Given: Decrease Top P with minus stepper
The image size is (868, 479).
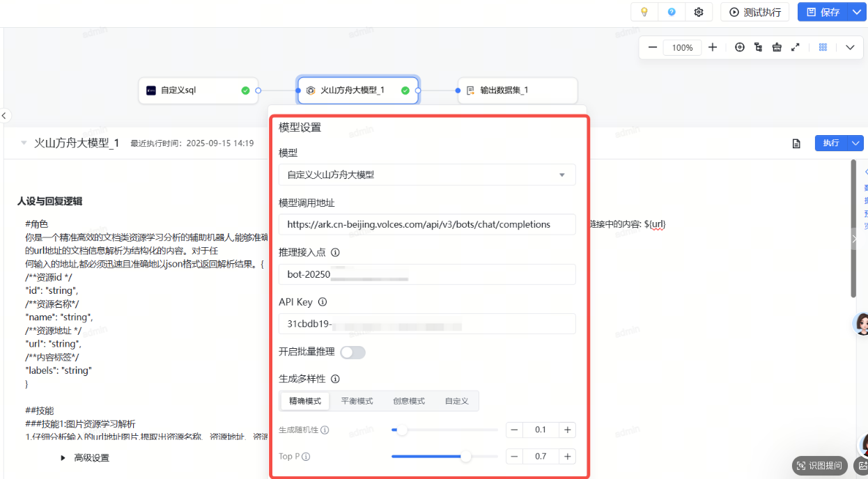Looking at the screenshot, I should tap(515, 457).
